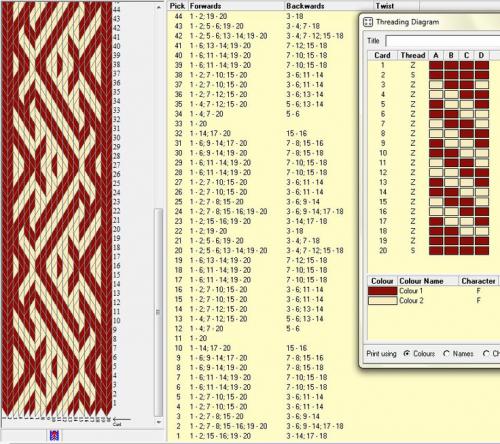Click card 20 hole D colour cell
The width and height of the screenshot is (500, 444).
click(x=482, y=251)
